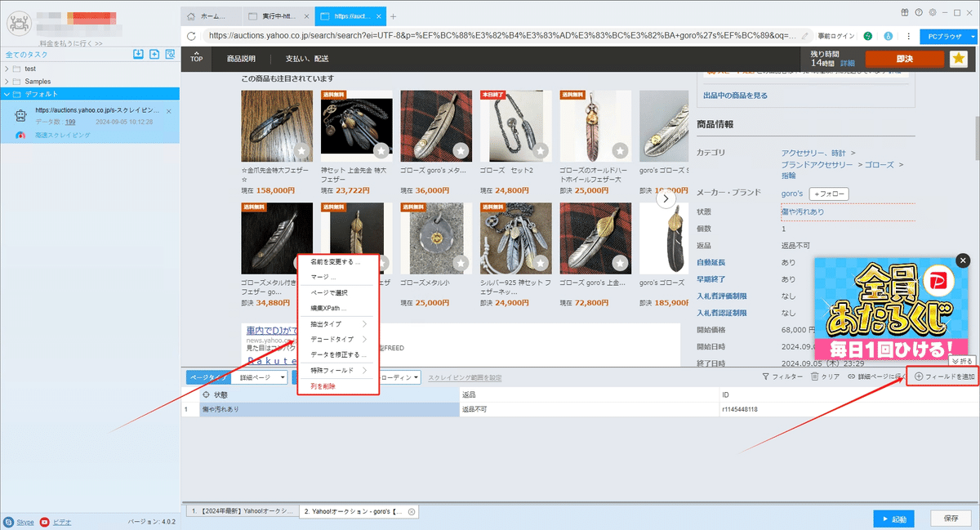
Task: Open help via the question mark icon
Action: click(x=919, y=12)
